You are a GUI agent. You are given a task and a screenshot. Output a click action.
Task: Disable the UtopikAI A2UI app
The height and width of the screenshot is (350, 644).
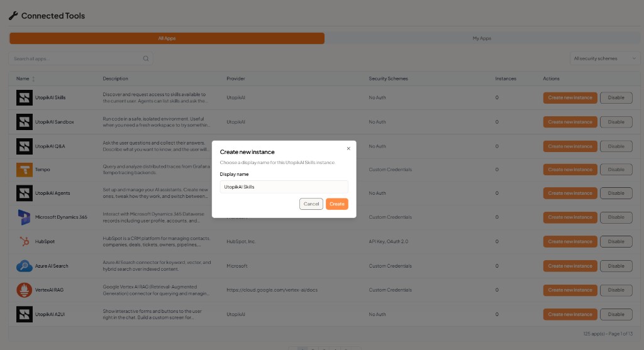tap(616, 314)
